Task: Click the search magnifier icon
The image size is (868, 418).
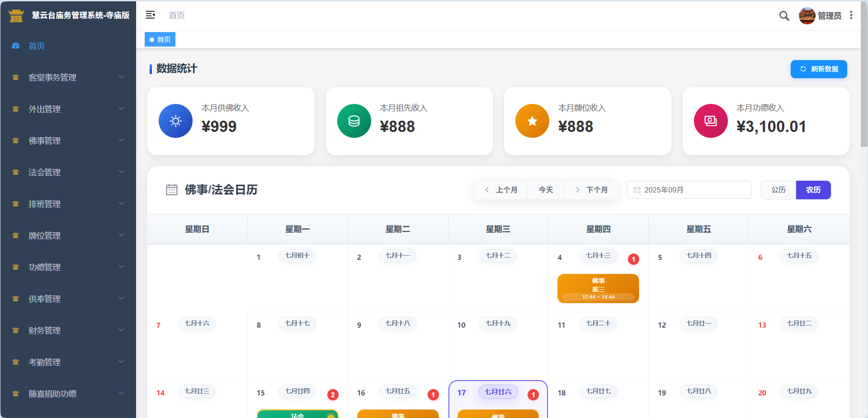Action: [784, 16]
